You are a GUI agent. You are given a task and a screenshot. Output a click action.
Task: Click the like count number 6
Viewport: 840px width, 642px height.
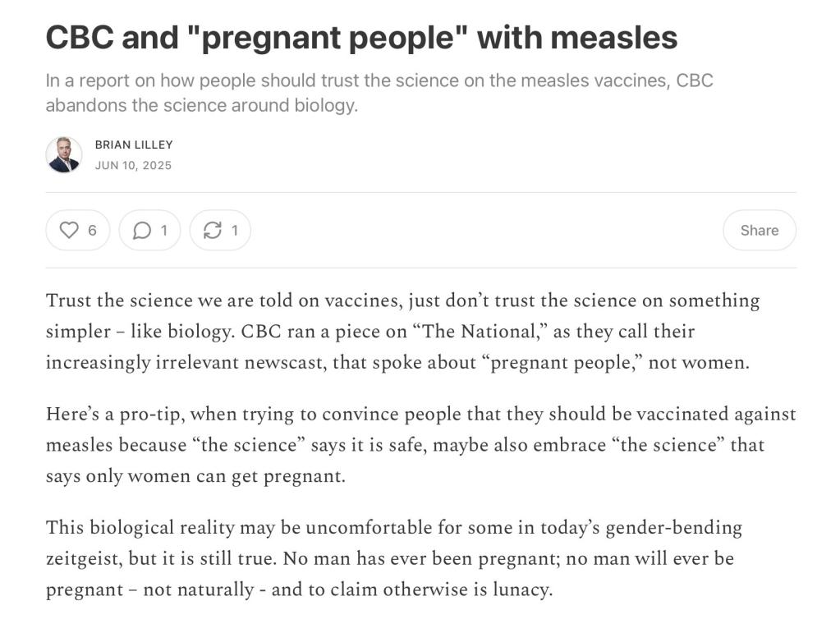(x=92, y=231)
